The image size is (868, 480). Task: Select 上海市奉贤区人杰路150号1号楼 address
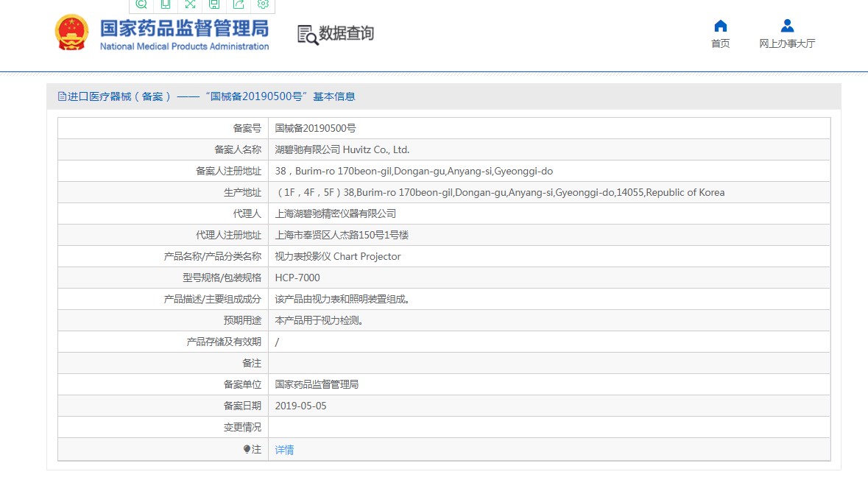pos(342,236)
